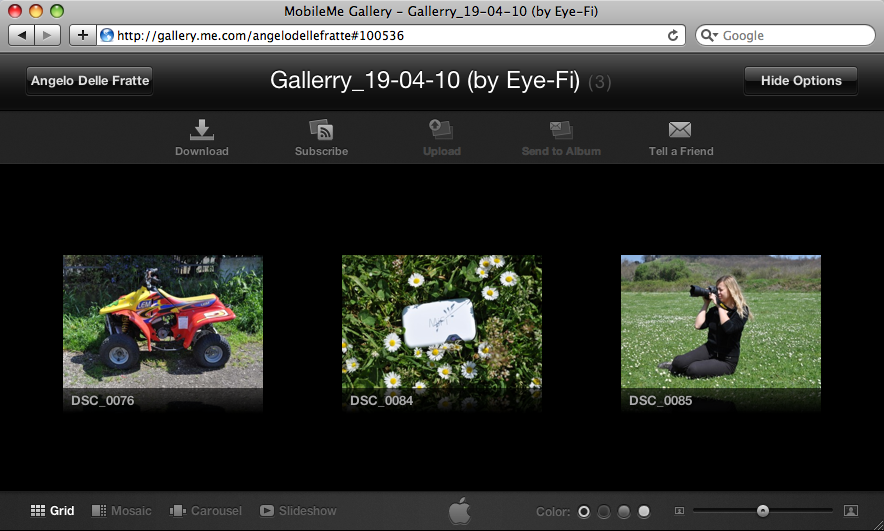Click the Angelo Delle Fratte button
This screenshot has height=531, width=884.
click(x=90, y=81)
